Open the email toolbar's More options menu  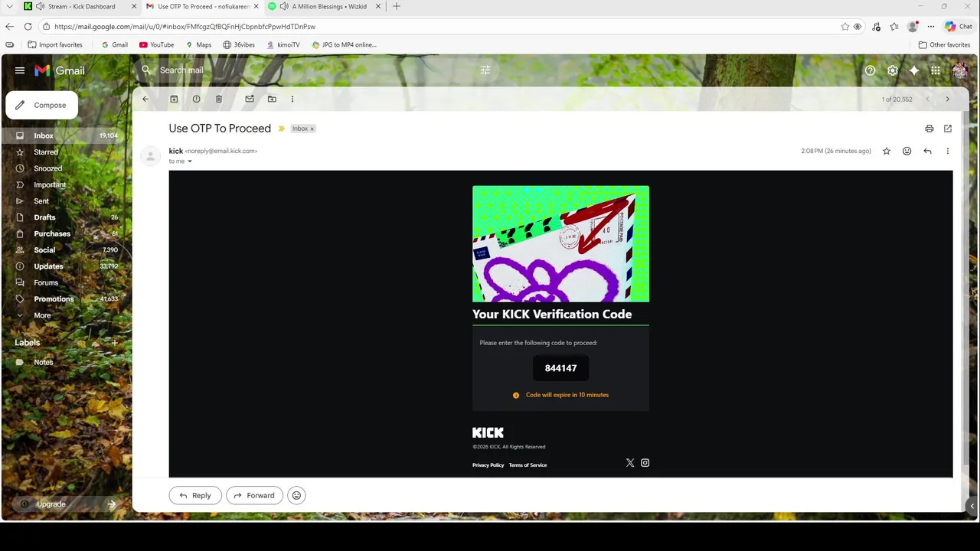click(292, 99)
